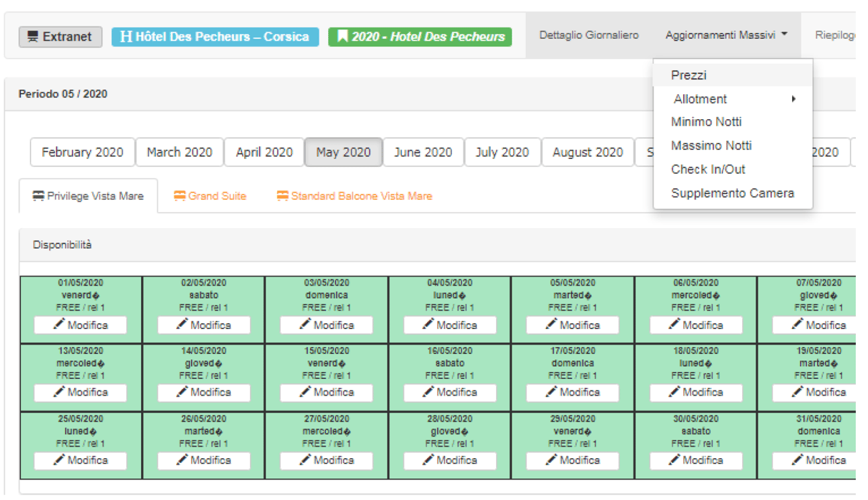Click Modifica for 29/05/2020
The width and height of the screenshot is (868, 500).
[x=573, y=460]
